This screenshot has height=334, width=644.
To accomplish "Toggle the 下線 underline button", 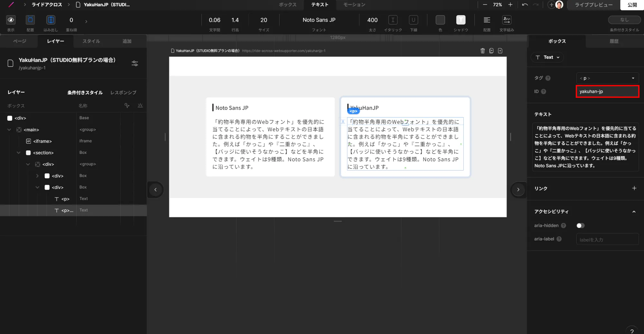I will point(413,20).
